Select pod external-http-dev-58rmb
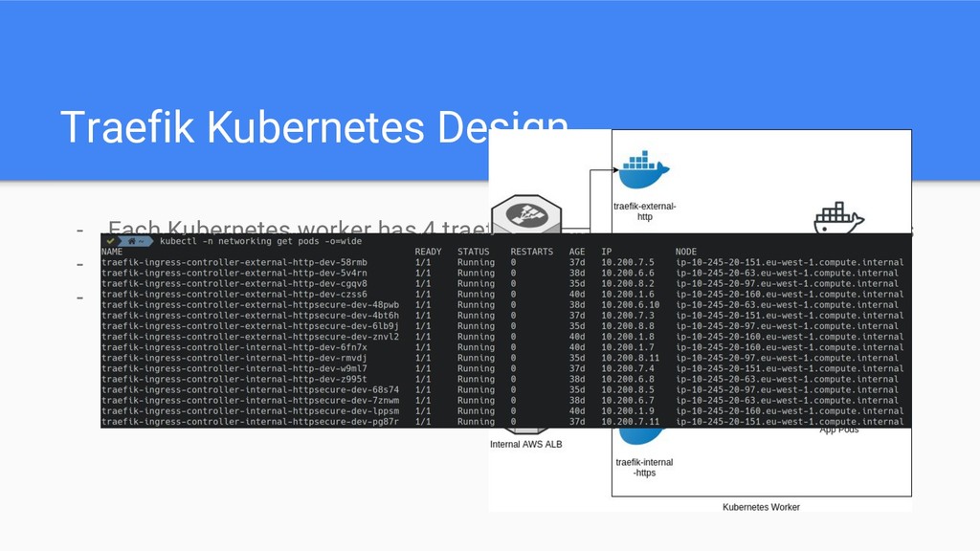Viewport: 980px width, 551px height. tap(234, 262)
